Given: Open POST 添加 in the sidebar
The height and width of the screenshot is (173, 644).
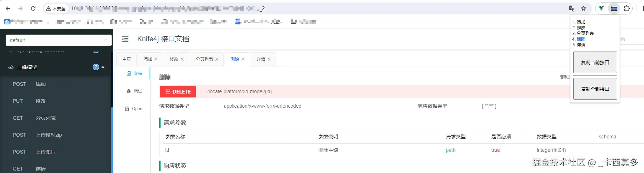Looking at the screenshot, I should tap(56, 84).
